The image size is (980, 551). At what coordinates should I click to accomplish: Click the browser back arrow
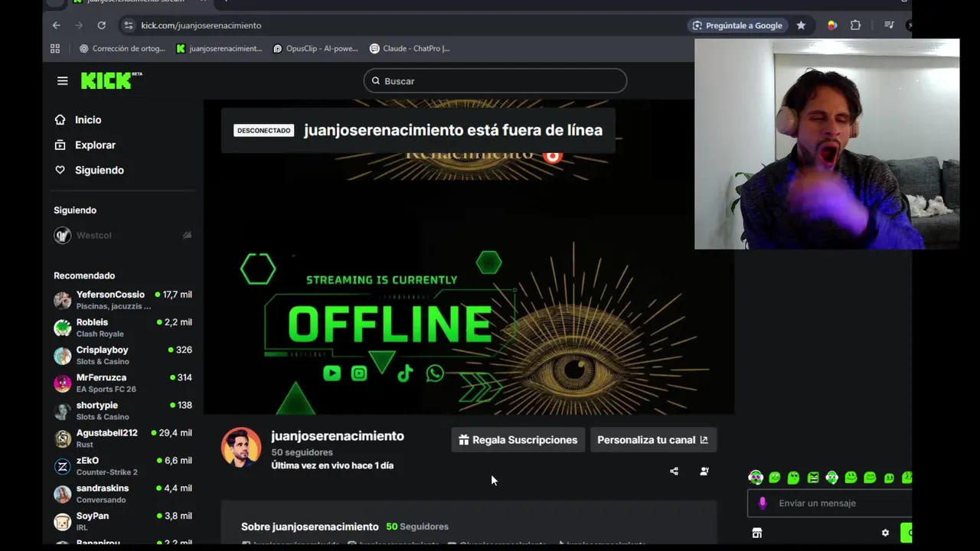point(56,25)
